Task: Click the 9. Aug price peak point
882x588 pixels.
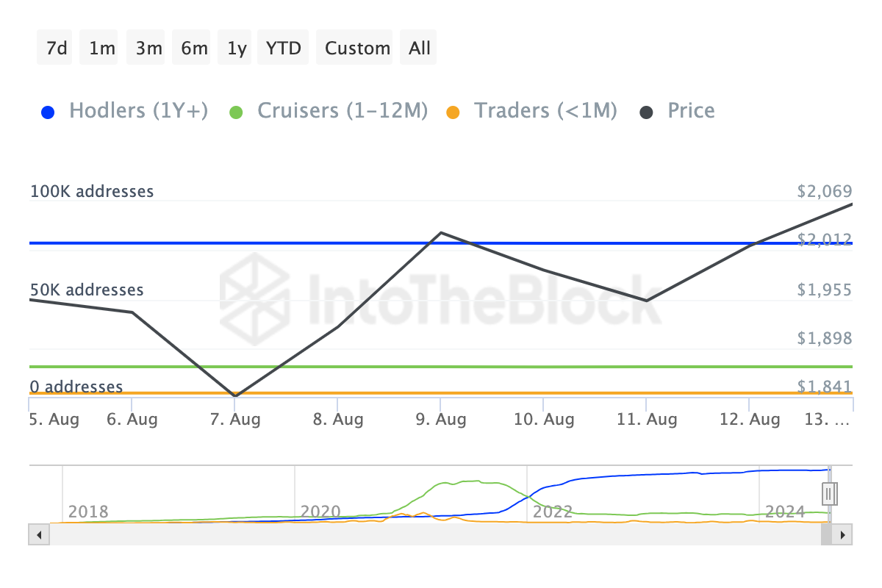Action: 440,233
